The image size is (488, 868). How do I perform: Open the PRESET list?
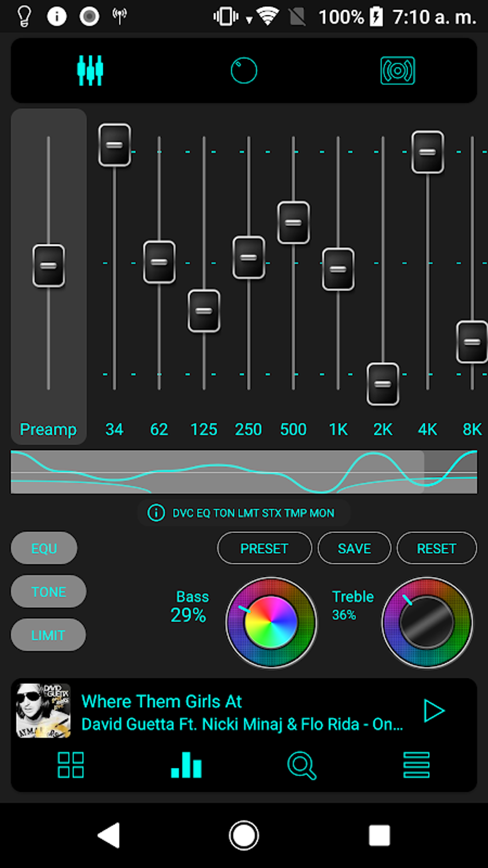click(x=264, y=548)
